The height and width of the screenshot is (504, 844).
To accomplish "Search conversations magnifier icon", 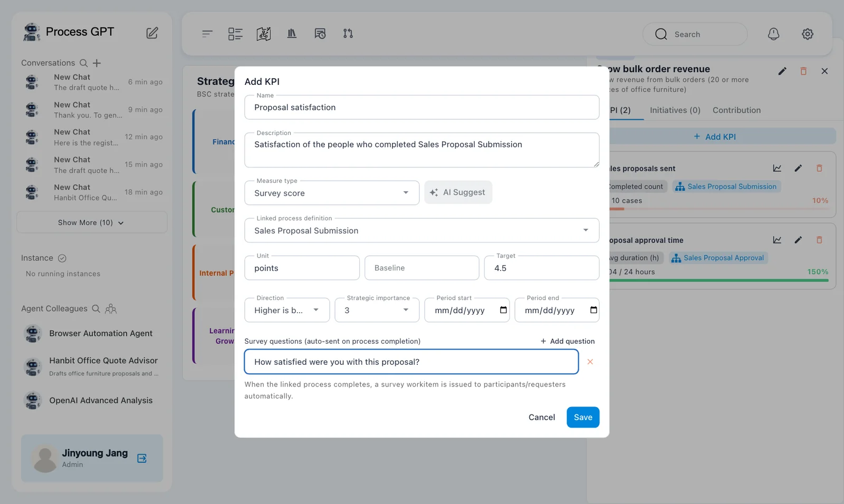I will (x=83, y=63).
